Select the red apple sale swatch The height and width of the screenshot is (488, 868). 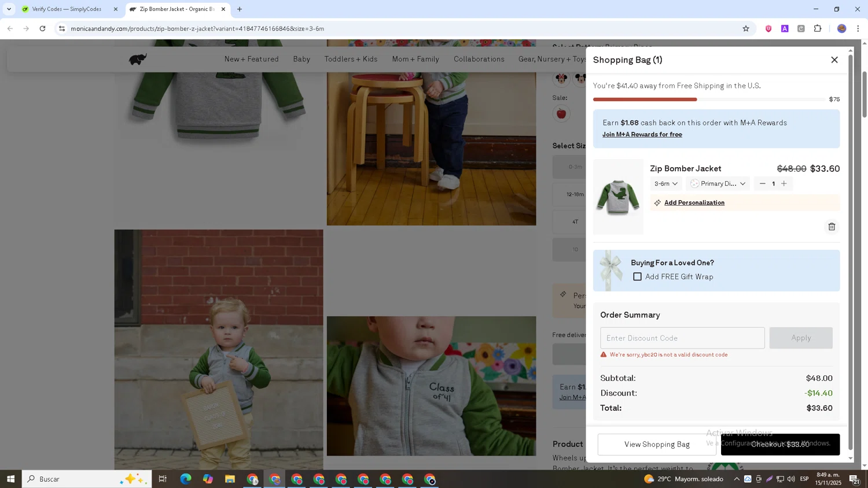pos(561,114)
